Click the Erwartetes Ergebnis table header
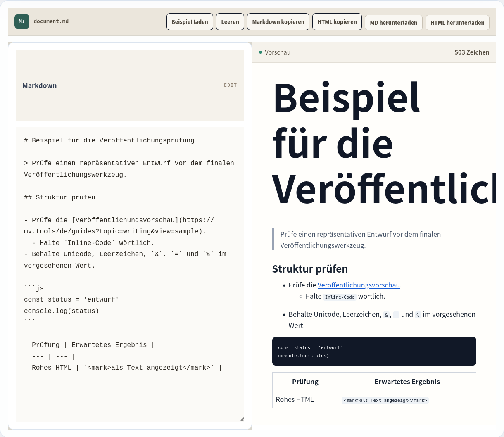The height and width of the screenshot is (437, 504). [x=407, y=381]
